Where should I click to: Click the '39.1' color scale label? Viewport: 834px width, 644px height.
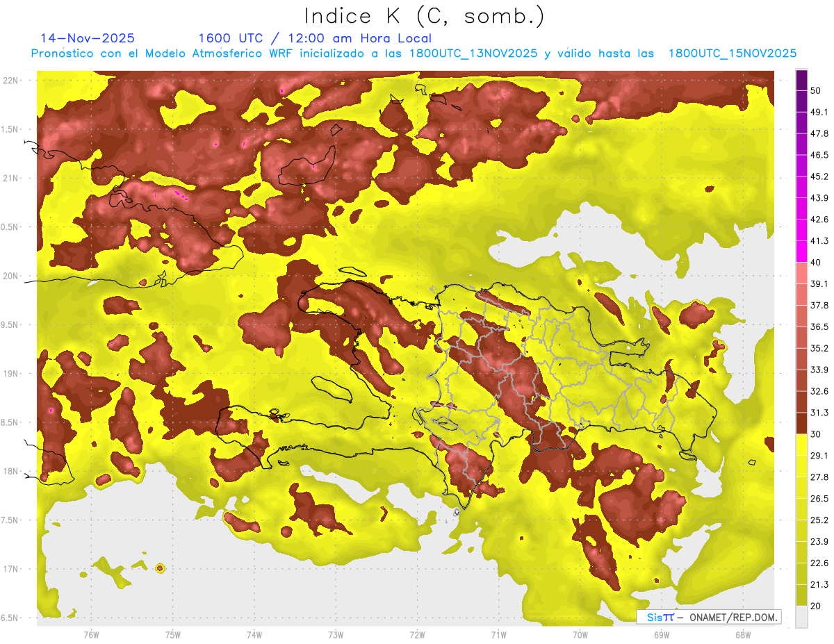(x=819, y=283)
